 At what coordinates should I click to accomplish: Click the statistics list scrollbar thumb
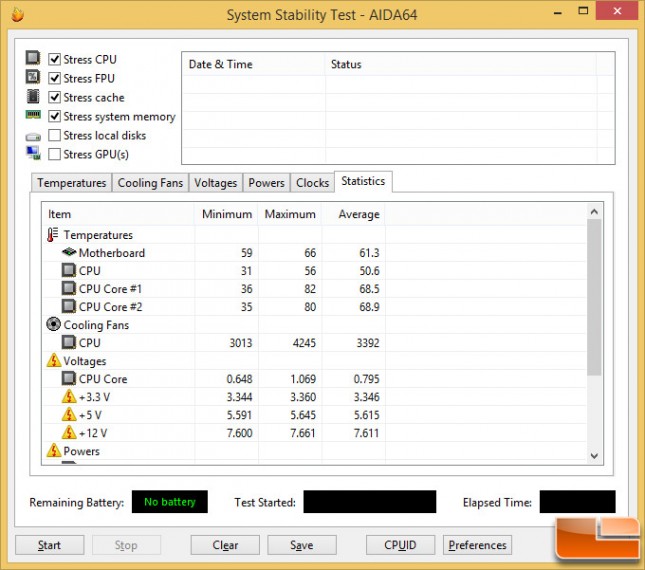click(594, 297)
